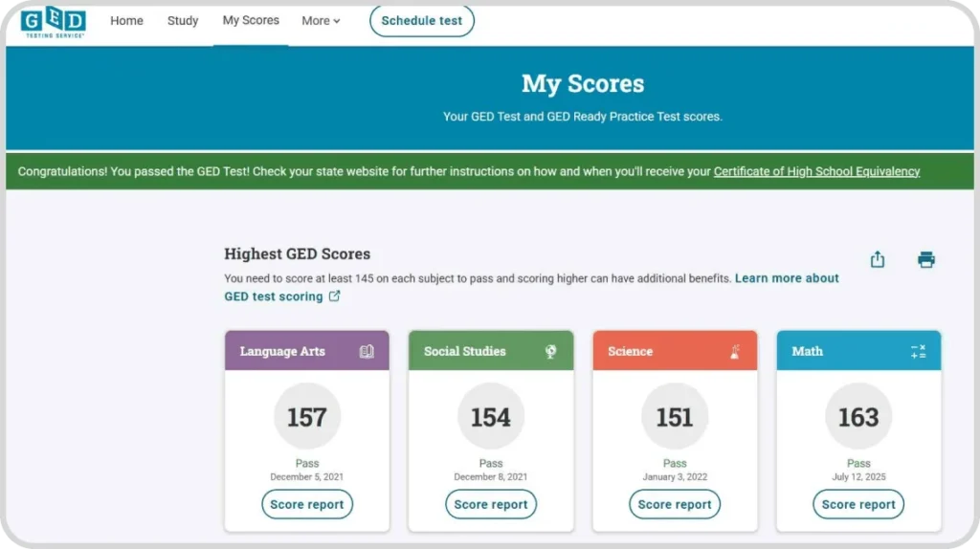The width and height of the screenshot is (980, 549).
Task: Click the Science card header
Action: click(675, 351)
